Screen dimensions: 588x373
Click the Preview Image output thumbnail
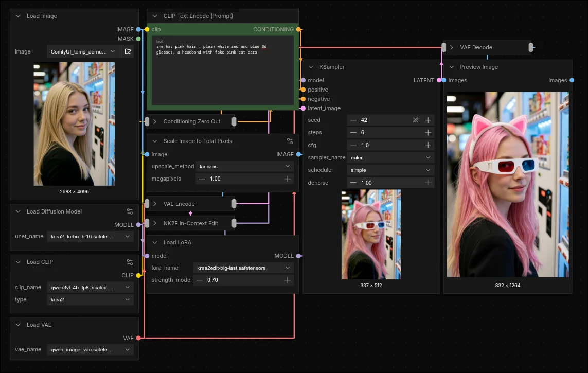click(507, 184)
